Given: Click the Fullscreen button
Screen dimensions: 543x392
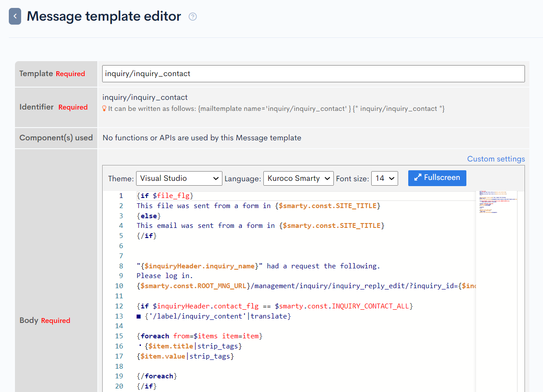Looking at the screenshot, I should pyautogui.click(x=437, y=178).
